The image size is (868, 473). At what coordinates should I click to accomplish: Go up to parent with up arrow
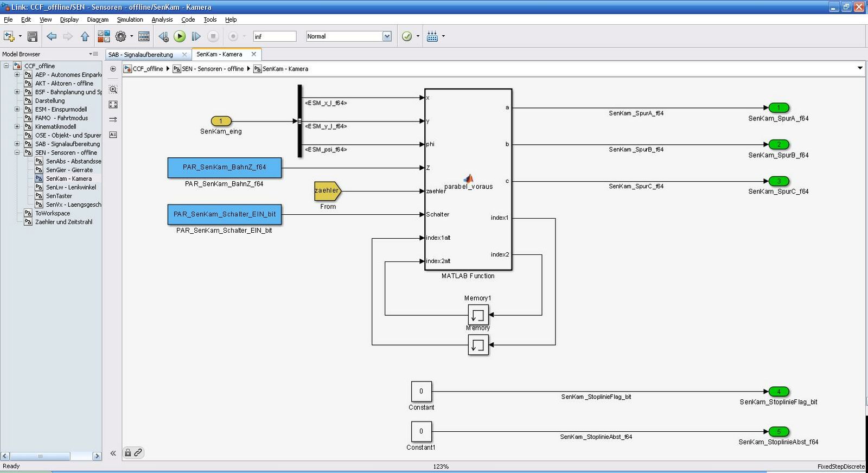pyautogui.click(x=85, y=36)
